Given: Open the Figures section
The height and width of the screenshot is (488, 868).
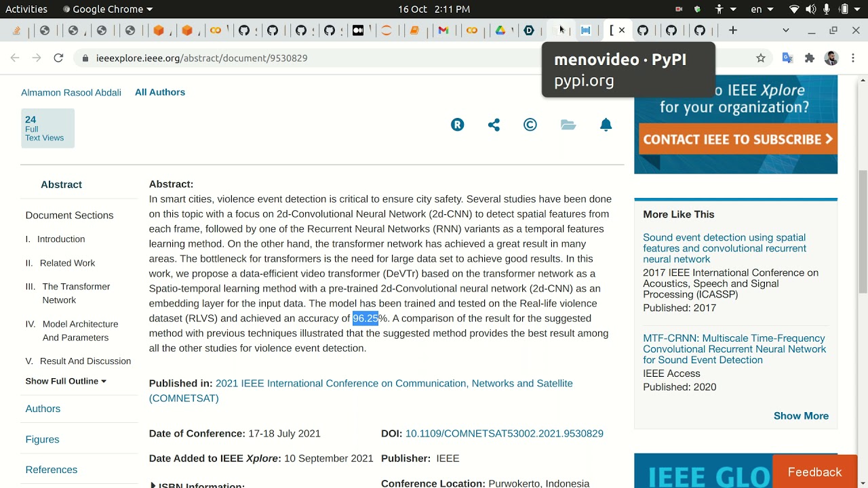Looking at the screenshot, I should [x=42, y=439].
